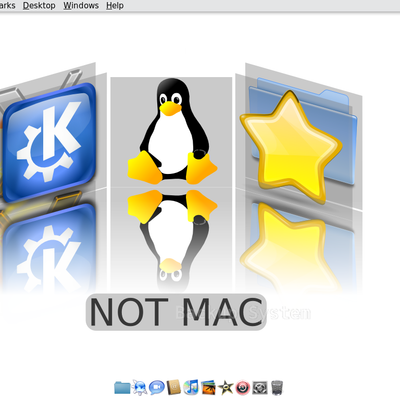Open the Desktop menu

coord(39,6)
